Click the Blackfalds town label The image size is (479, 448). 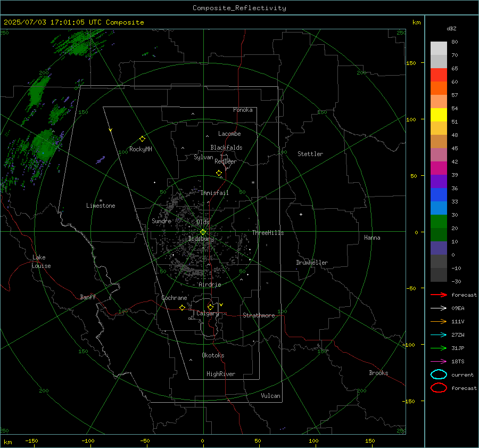tap(226, 148)
